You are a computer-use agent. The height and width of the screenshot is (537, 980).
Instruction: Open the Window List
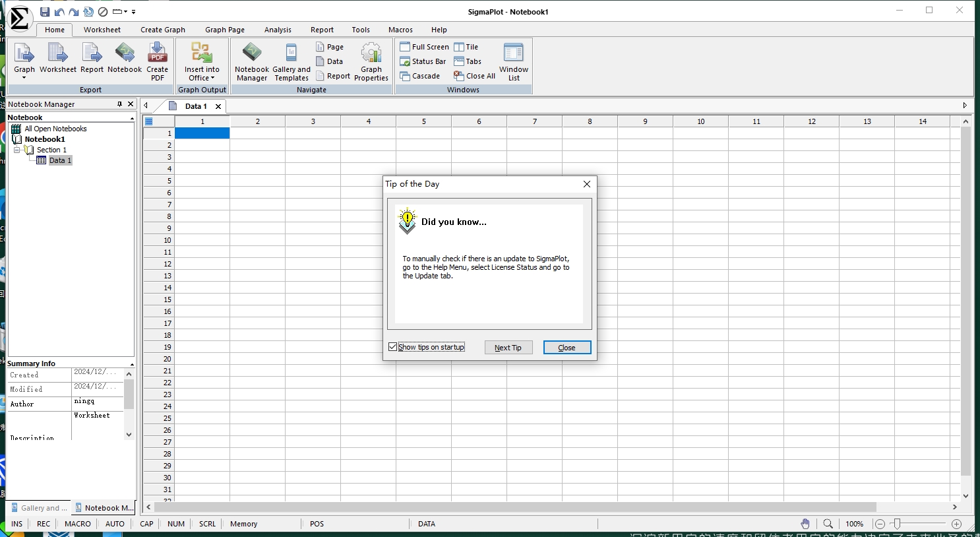(514, 61)
